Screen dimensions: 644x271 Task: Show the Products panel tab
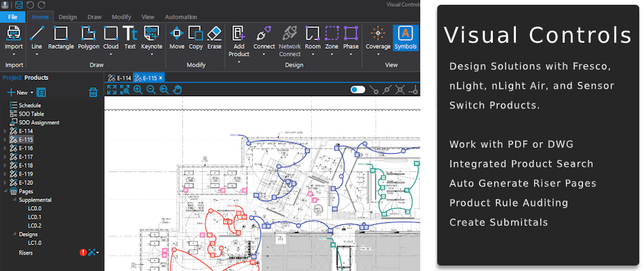pyautogui.click(x=36, y=78)
